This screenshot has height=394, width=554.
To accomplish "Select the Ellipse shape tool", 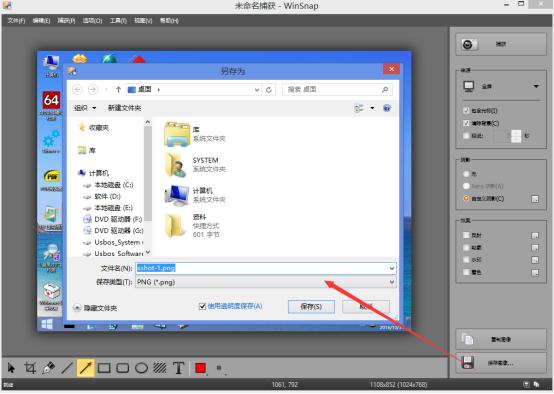I will point(141,368).
